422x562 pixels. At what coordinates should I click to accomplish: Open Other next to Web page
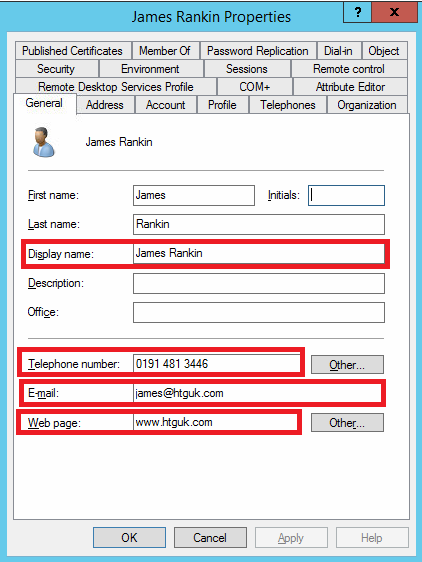[347, 423]
